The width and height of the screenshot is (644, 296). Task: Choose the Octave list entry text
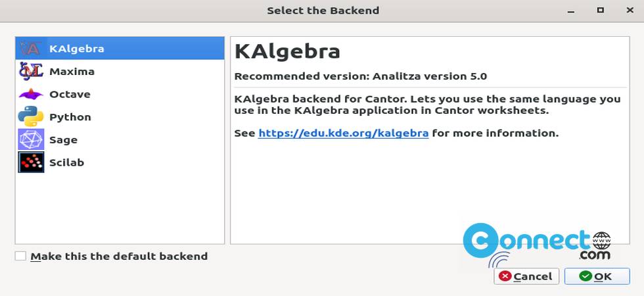coord(70,94)
